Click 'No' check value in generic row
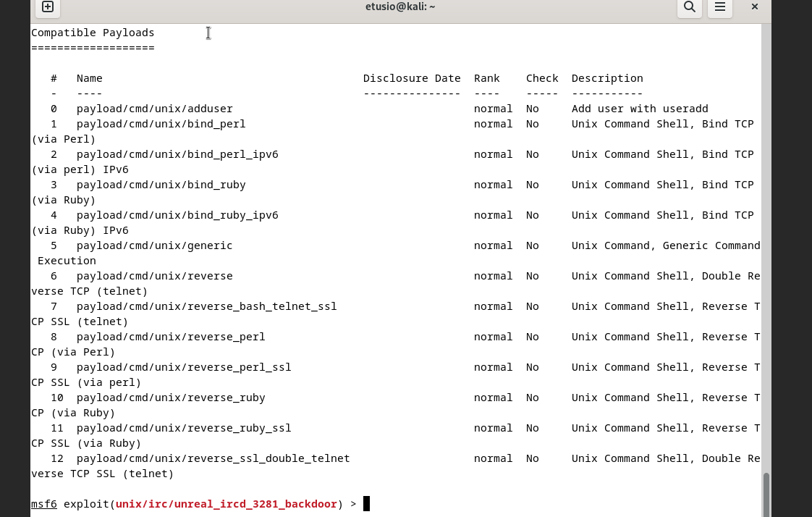Image resolution: width=812 pixels, height=517 pixels. point(533,245)
